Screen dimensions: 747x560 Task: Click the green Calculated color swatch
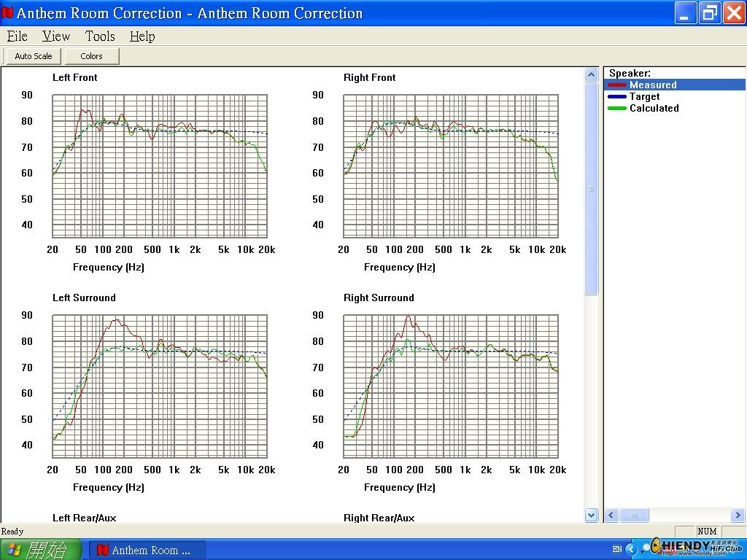(617, 108)
